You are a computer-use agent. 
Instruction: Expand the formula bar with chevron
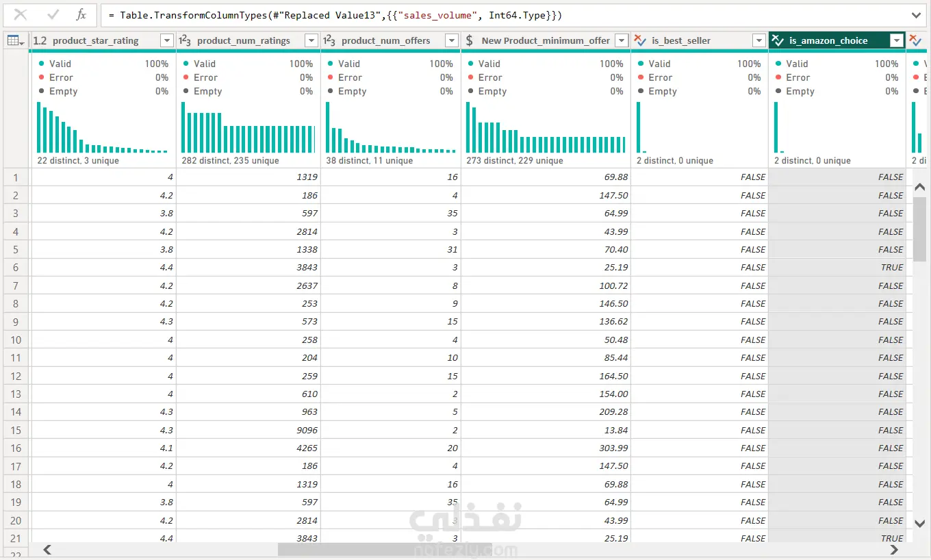coord(917,15)
